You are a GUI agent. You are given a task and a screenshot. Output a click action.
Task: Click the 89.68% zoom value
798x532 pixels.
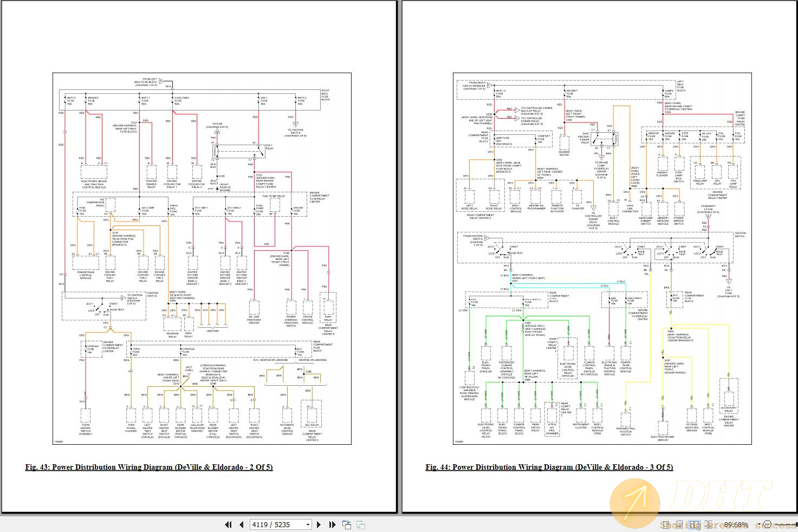coord(736,525)
